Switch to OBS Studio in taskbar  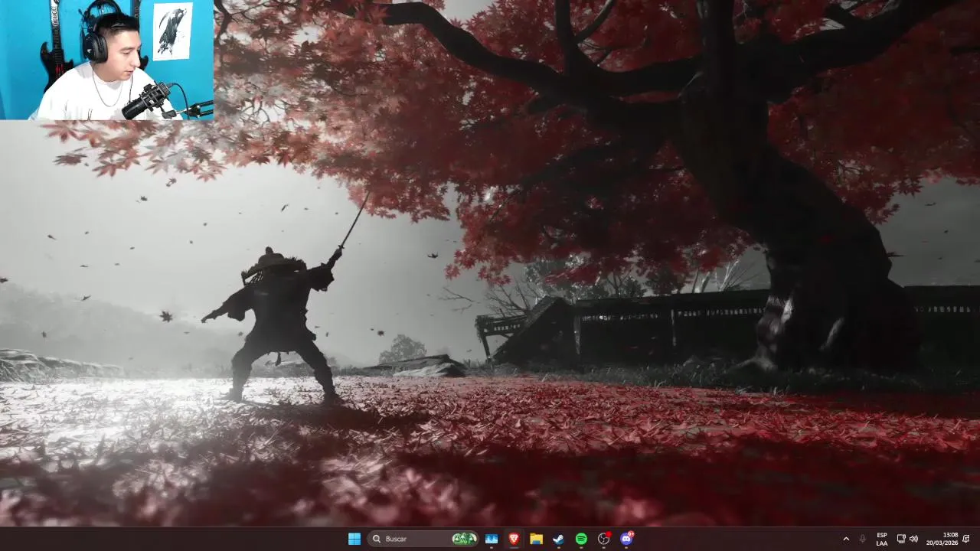pos(604,539)
